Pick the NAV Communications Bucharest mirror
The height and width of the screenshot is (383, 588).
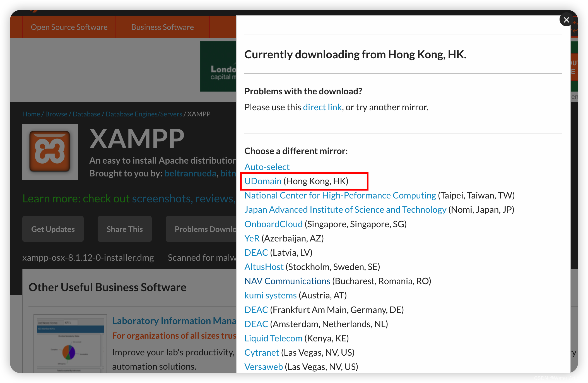pyautogui.click(x=287, y=281)
